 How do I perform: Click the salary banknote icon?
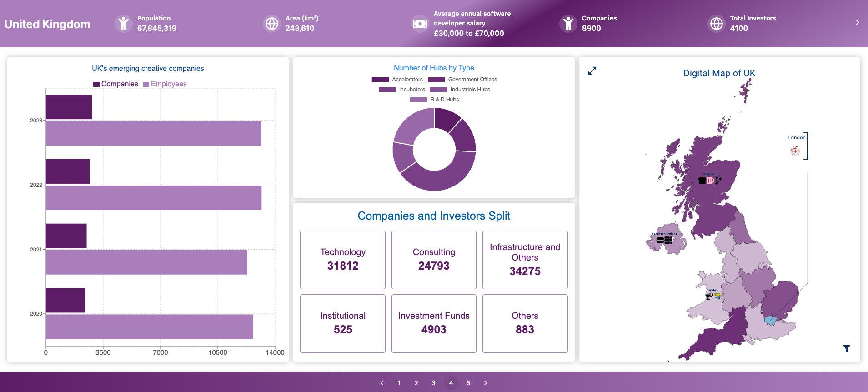click(x=420, y=24)
